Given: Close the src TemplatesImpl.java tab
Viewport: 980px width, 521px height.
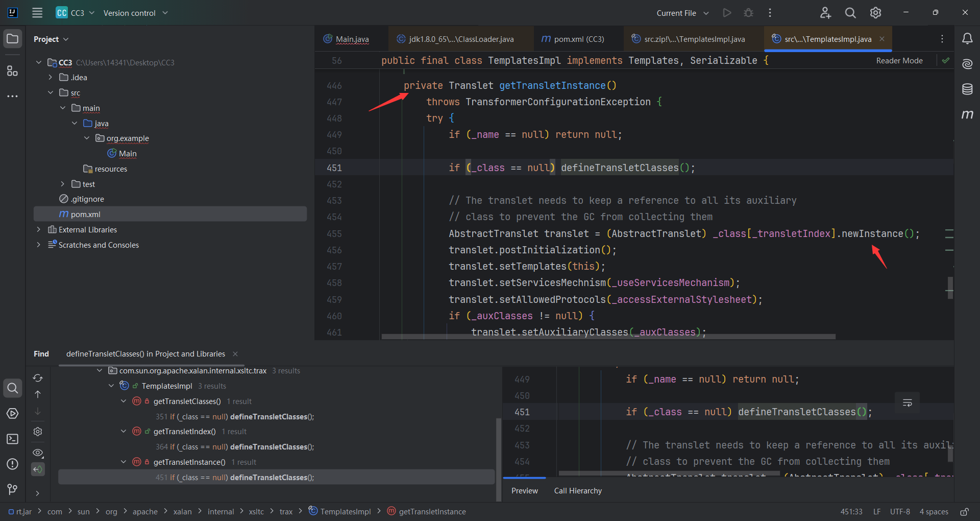Looking at the screenshot, I should click(882, 39).
